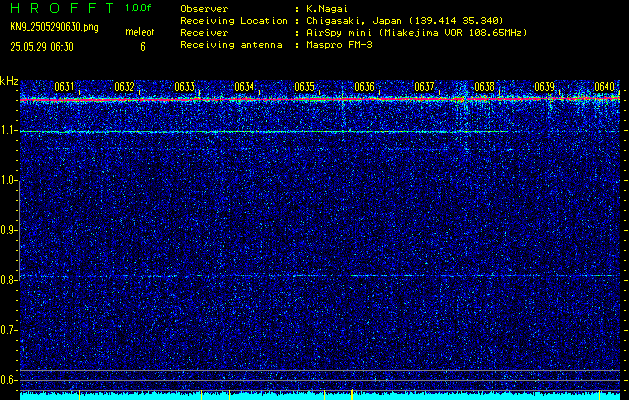Screen dimensions: 629x400
Task: Click the yellow meteor marker nearest 0631 tick
Action: 80,394
